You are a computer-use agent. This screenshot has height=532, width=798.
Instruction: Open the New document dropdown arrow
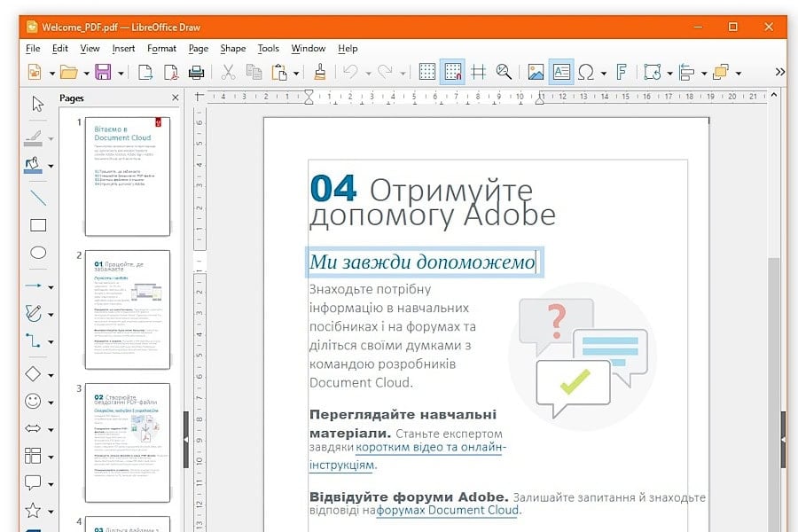tap(52, 74)
